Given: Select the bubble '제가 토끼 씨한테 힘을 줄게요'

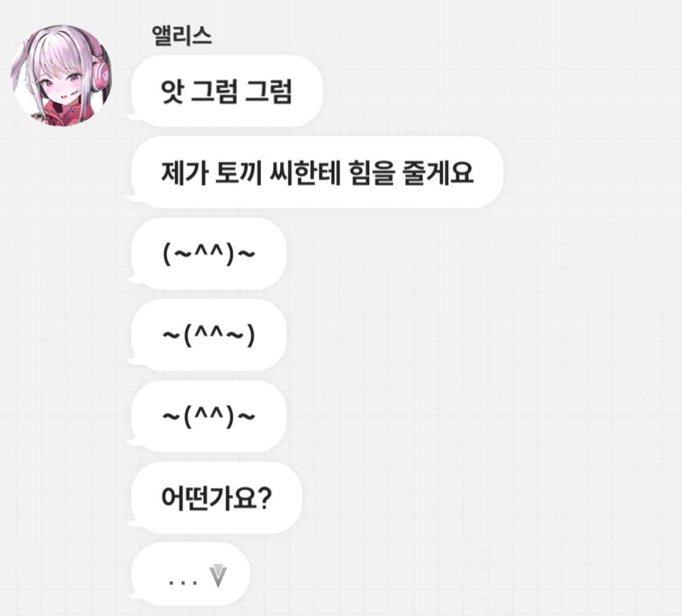Looking at the screenshot, I should (x=317, y=173).
